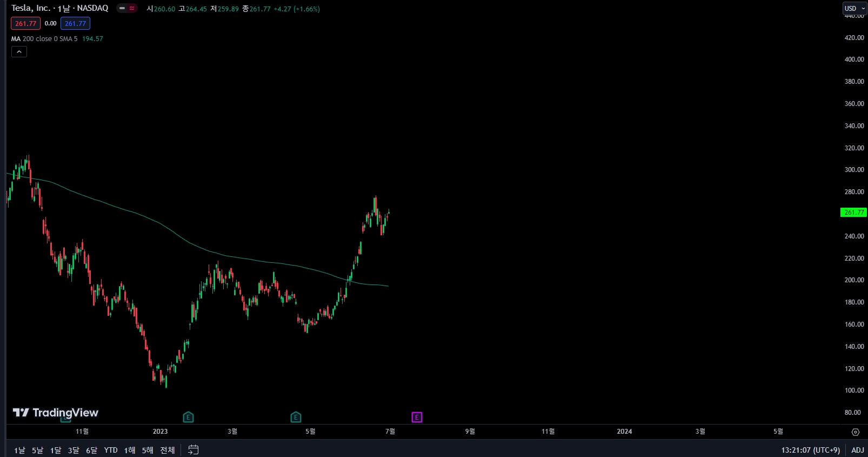Click the 2024 time axis label
The image size is (868, 457).
624,432
